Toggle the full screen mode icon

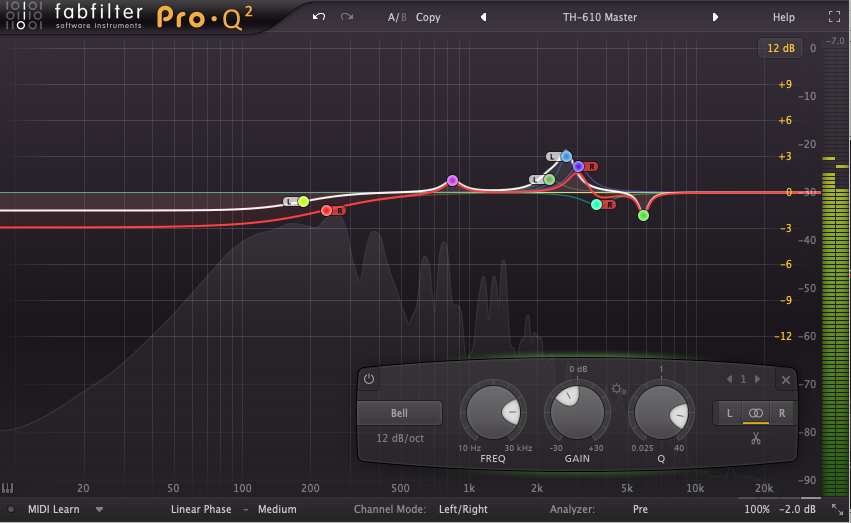(x=835, y=17)
